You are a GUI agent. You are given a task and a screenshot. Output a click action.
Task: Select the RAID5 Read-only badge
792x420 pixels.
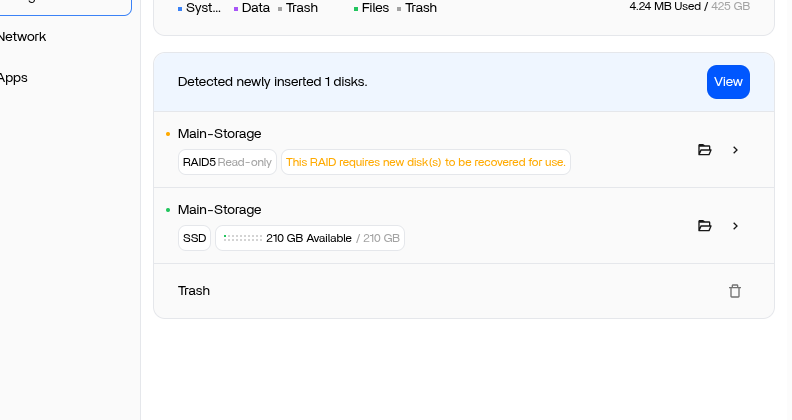coord(227,162)
